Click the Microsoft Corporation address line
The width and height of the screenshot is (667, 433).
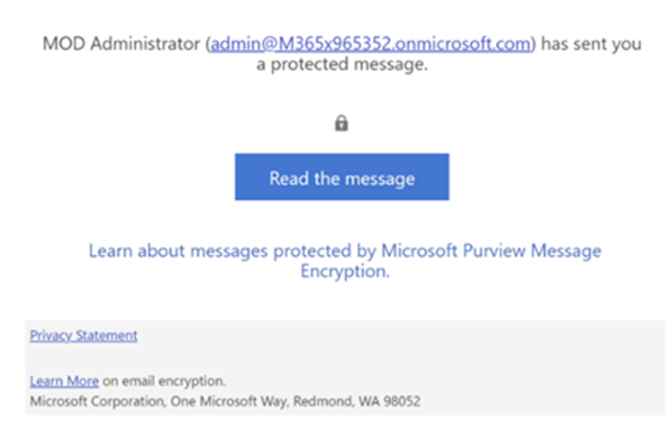(x=225, y=401)
